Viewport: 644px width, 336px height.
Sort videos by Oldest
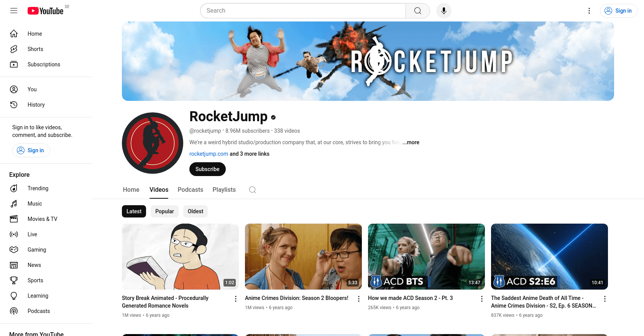(195, 211)
